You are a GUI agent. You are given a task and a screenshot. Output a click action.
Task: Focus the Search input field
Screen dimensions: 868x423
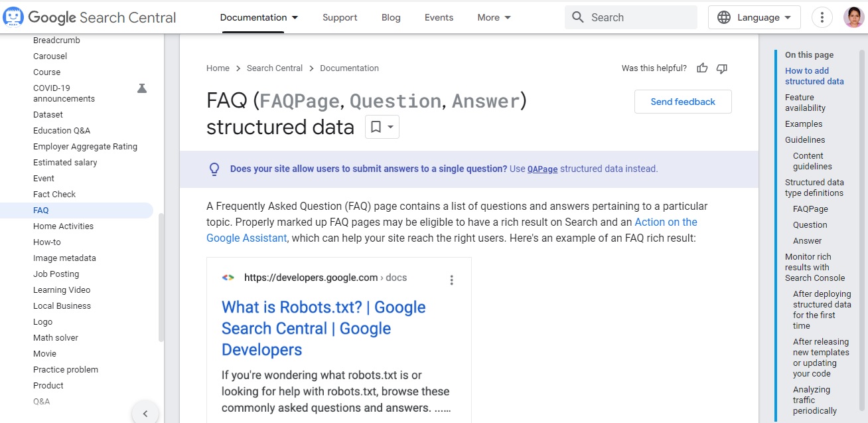point(631,17)
